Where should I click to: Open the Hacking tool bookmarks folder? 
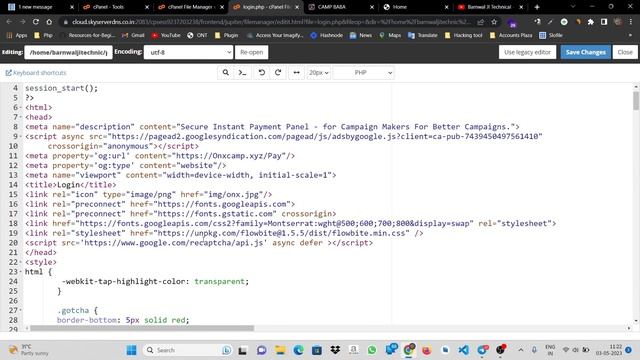coord(464,36)
